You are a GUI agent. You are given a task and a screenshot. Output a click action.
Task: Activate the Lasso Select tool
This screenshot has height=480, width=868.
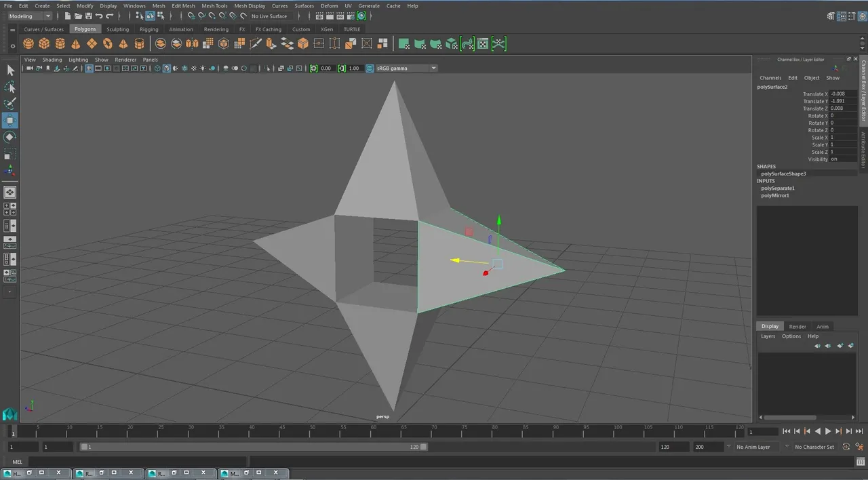pyautogui.click(x=10, y=87)
